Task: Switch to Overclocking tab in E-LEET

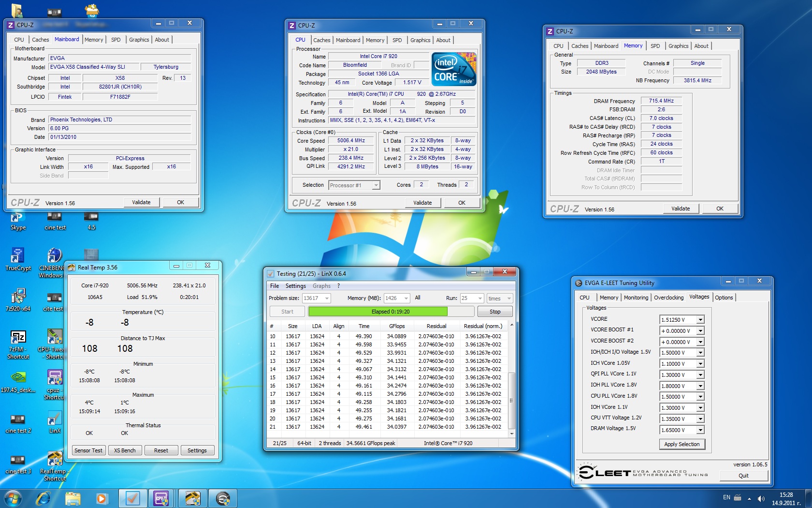Action: point(668,298)
